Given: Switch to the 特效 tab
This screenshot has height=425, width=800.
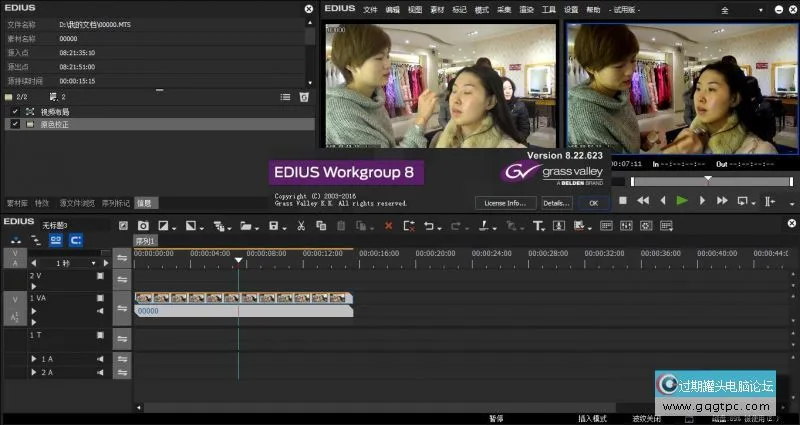Looking at the screenshot, I should click(42, 203).
